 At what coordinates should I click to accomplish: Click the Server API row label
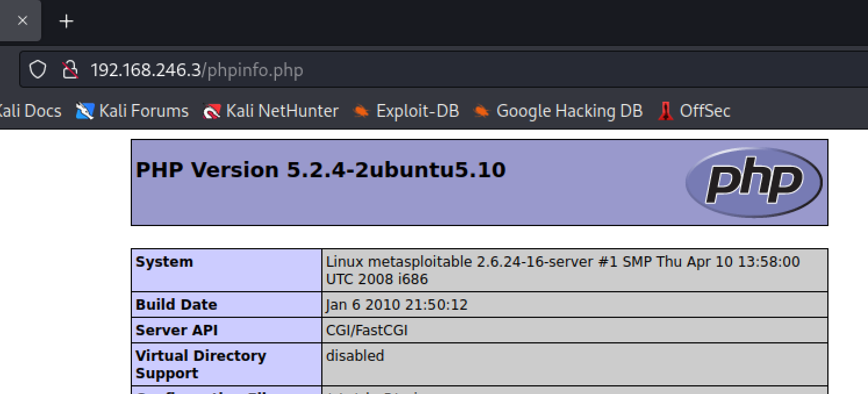177,330
